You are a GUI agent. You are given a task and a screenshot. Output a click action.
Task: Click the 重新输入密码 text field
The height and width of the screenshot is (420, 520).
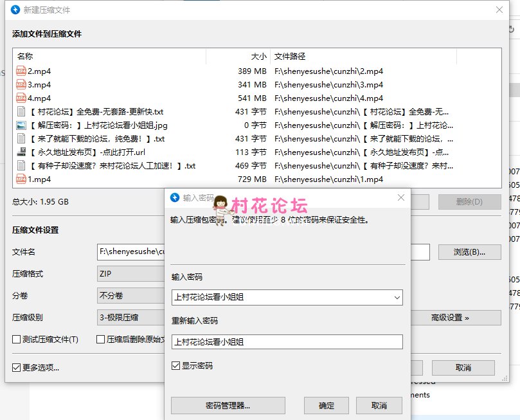[x=287, y=342]
